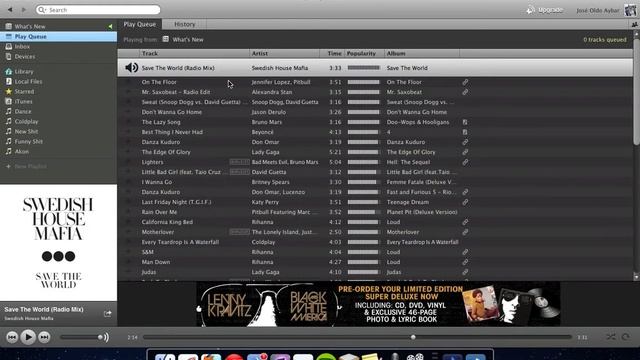
Task: Click file icon on The Lazy Song row
Action: click(x=465, y=122)
